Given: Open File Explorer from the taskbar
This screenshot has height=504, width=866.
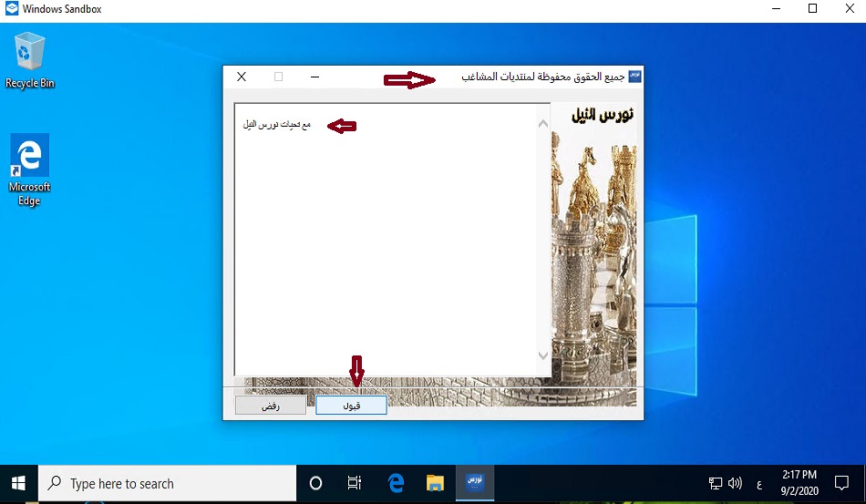Looking at the screenshot, I should point(435,483).
